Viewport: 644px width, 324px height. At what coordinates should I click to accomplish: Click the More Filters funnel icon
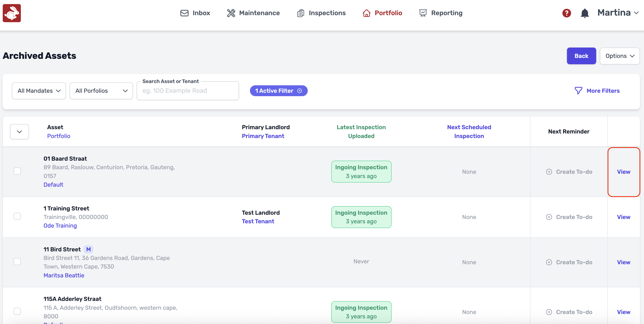[578, 91]
